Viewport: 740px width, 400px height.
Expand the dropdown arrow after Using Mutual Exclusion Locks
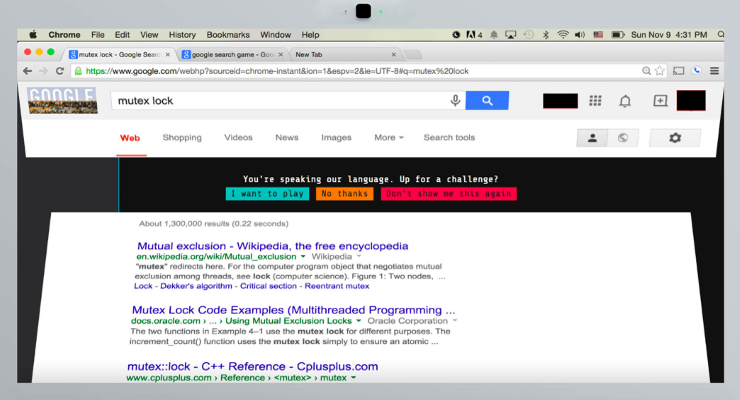[360, 321]
